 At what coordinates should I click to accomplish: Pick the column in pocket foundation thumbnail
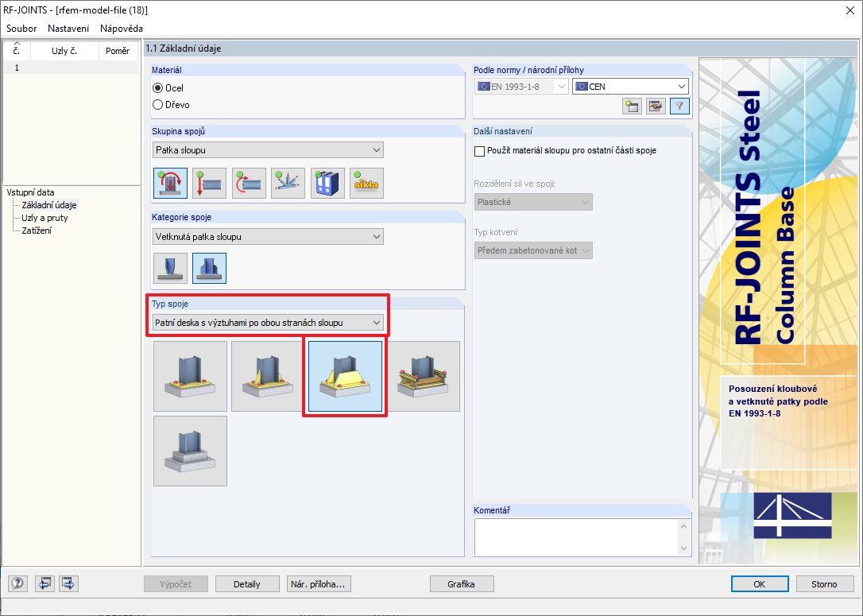[x=190, y=451]
